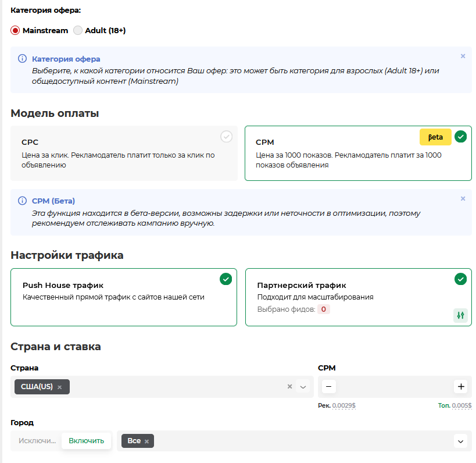Click the CPM (Бета) info icon
This screenshot has width=476, height=463.
(23, 201)
